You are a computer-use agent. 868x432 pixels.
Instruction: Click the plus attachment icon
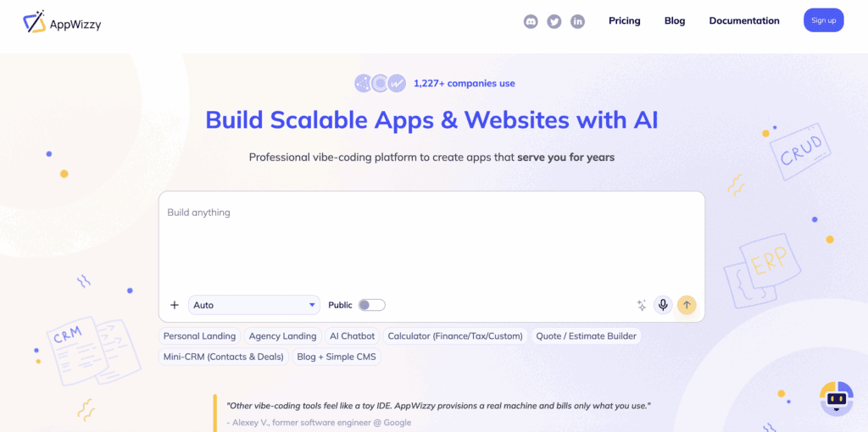175,305
